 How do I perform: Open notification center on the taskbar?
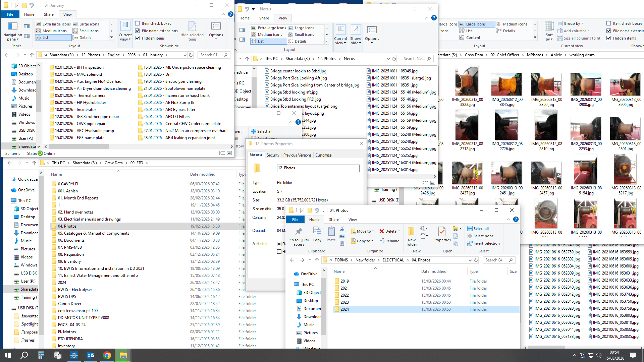[633, 355]
